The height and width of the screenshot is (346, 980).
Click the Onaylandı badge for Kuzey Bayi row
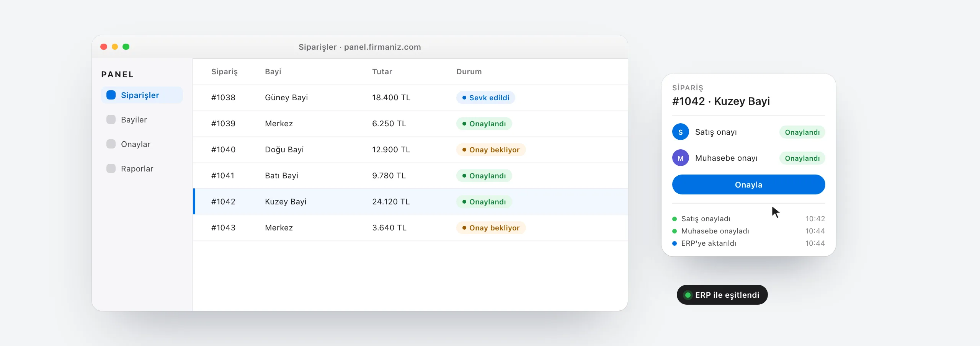click(x=484, y=202)
